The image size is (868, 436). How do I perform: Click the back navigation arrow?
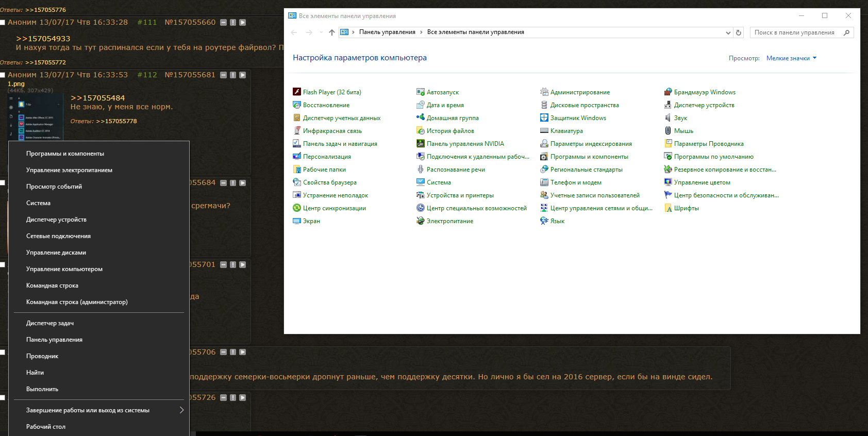(x=294, y=32)
